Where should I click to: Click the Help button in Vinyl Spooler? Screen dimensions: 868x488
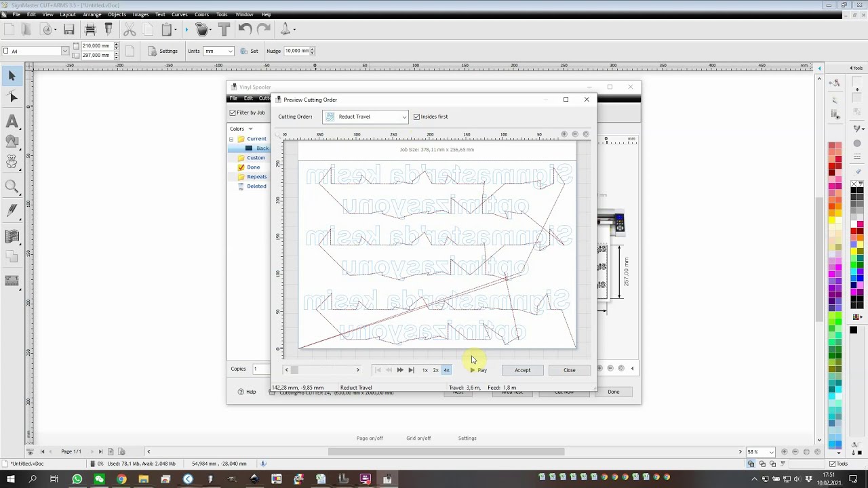pyautogui.click(x=247, y=392)
